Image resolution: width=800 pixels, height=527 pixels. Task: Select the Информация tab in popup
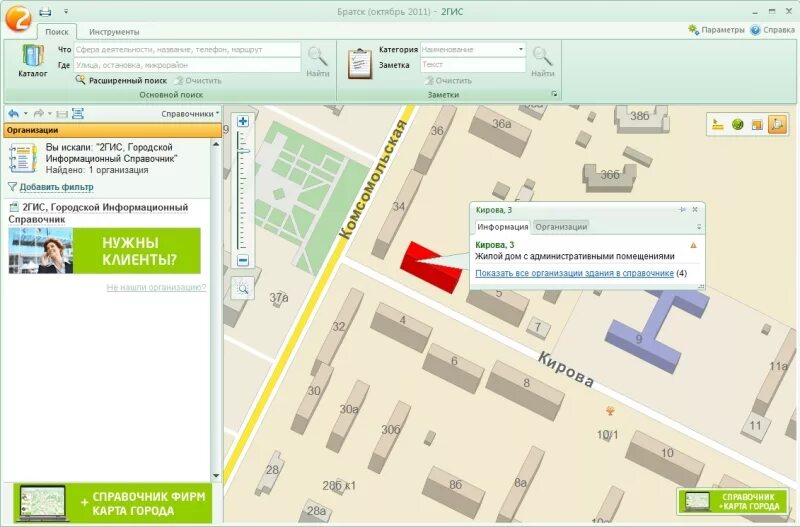[x=503, y=227]
